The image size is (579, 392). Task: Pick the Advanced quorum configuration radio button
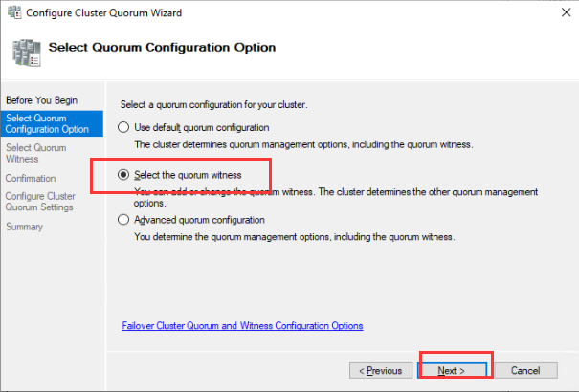[x=122, y=220]
